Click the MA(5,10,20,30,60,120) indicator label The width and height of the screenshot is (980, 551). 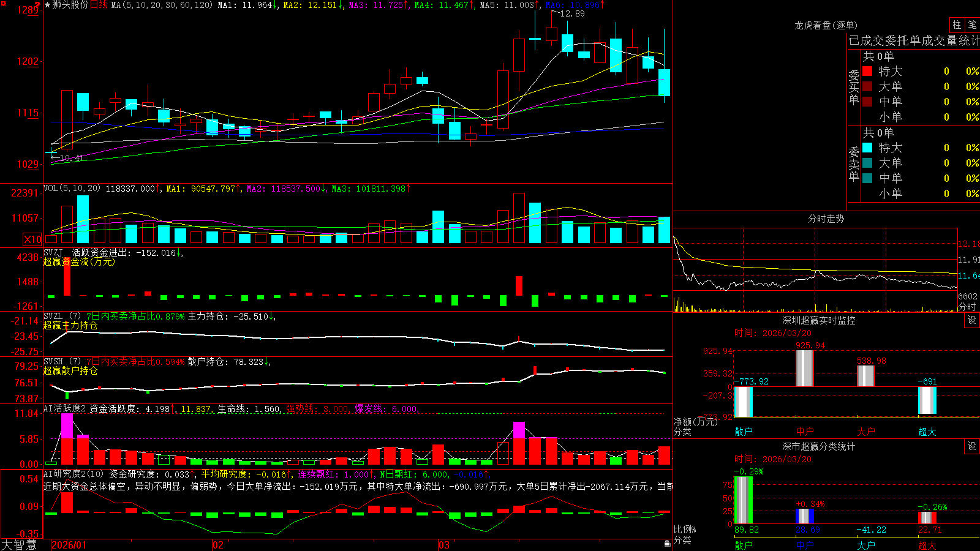click(162, 5)
